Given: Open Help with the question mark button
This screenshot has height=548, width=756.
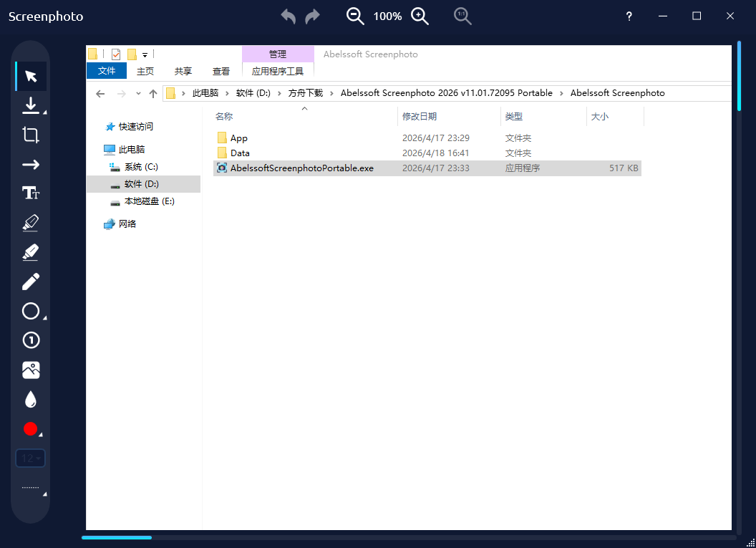Looking at the screenshot, I should (x=629, y=16).
